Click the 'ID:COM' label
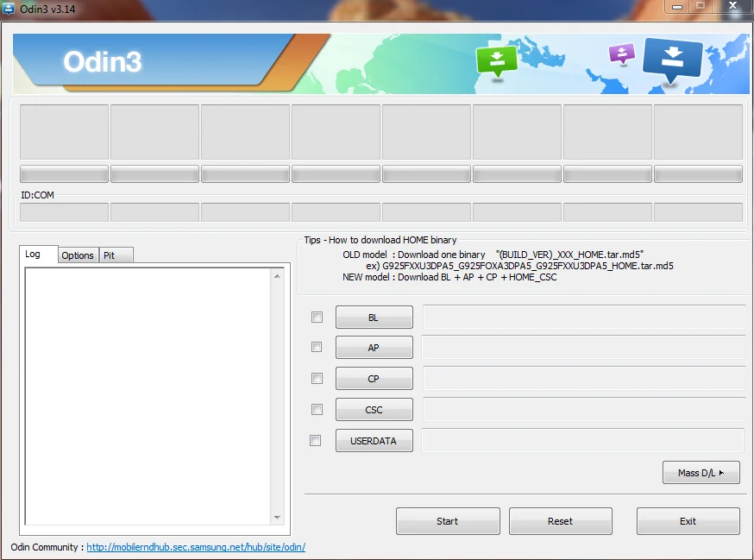 [x=37, y=195]
